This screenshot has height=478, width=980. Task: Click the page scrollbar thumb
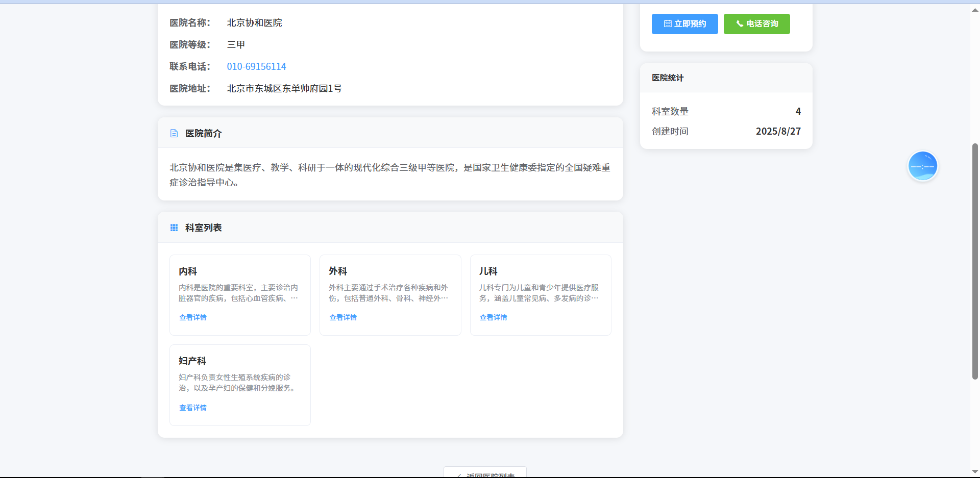coord(975,261)
